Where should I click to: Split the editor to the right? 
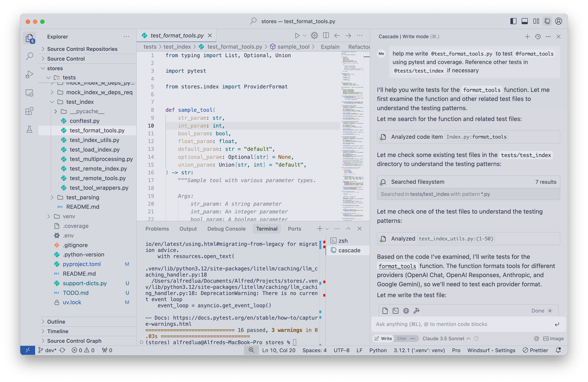click(x=326, y=35)
